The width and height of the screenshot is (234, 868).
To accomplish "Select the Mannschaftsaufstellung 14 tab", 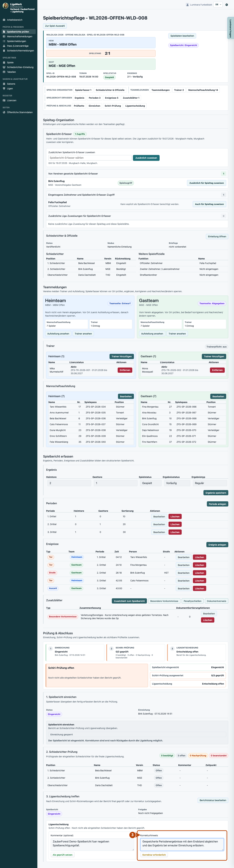I will 203,90.
